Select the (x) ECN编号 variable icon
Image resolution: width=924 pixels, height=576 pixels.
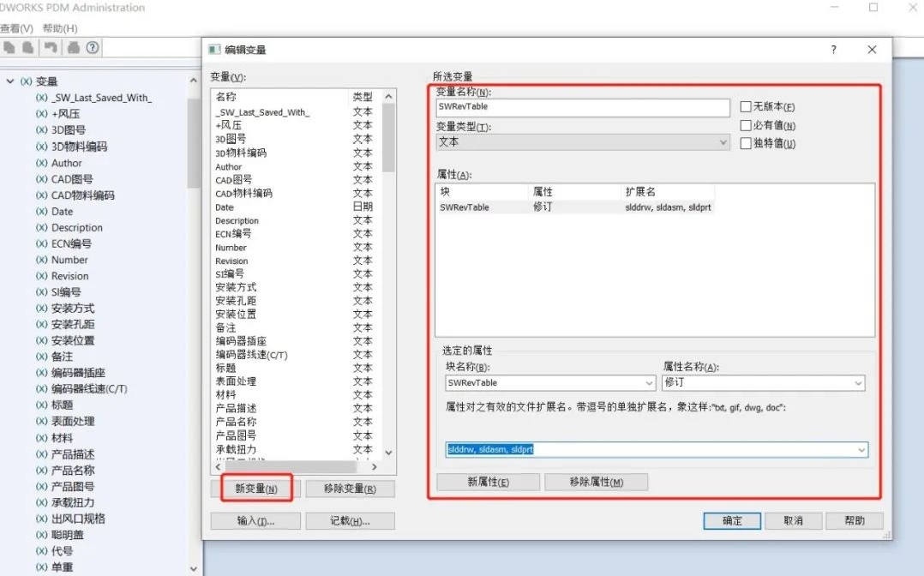click(41, 243)
